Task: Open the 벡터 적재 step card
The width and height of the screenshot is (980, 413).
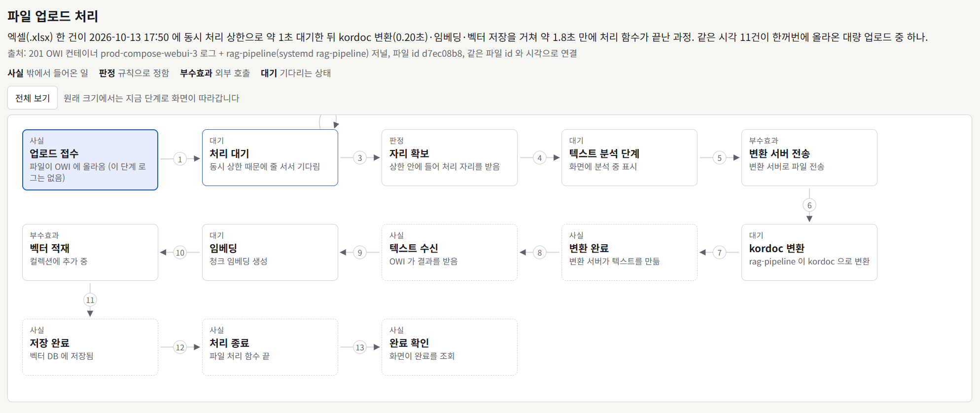Action: (x=90, y=252)
